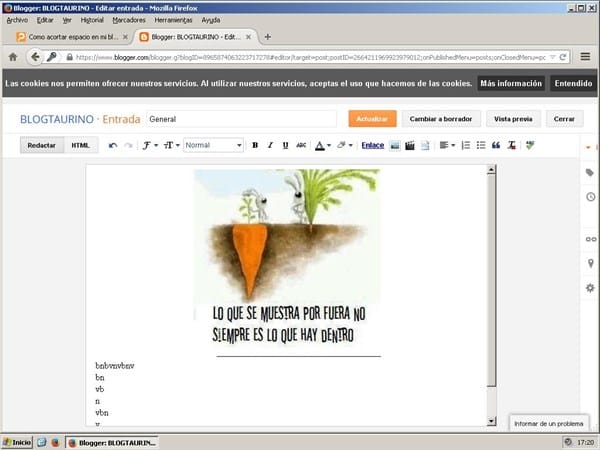
Task: Run the spell check icon
Action: (x=530, y=145)
